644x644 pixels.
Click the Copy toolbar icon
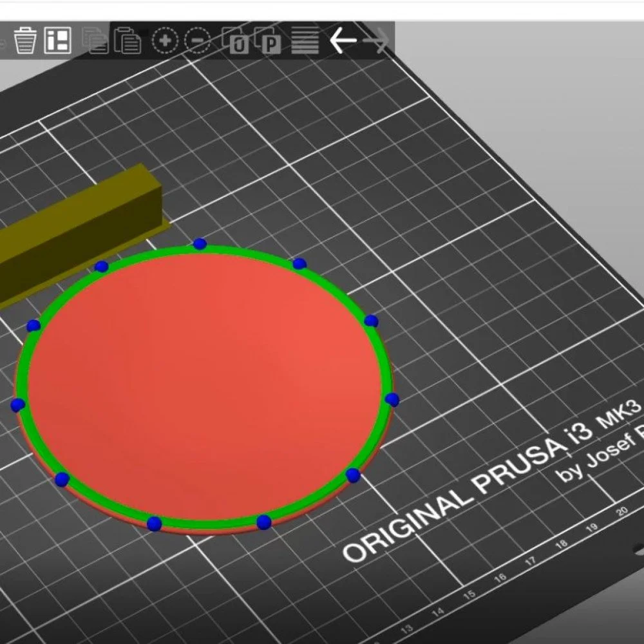(x=95, y=40)
